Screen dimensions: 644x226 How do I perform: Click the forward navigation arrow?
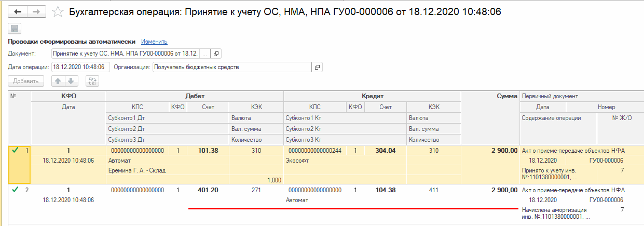pos(36,11)
